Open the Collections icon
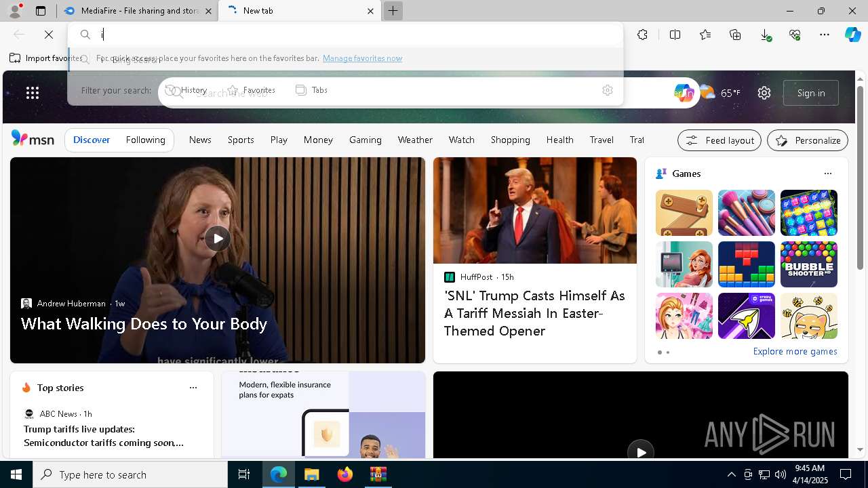Image resolution: width=868 pixels, height=488 pixels. (x=735, y=35)
